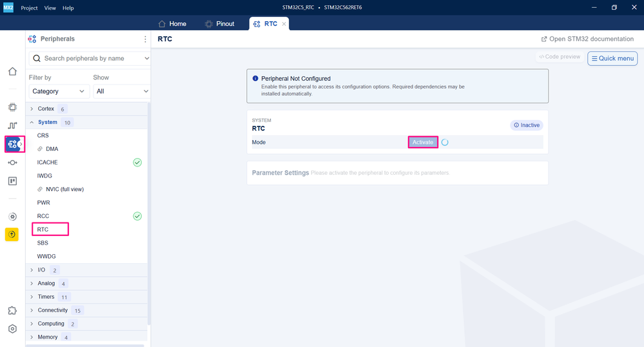Image resolution: width=644 pixels, height=347 pixels.
Task: Switch to the Pinout tab
Action: [x=220, y=24]
